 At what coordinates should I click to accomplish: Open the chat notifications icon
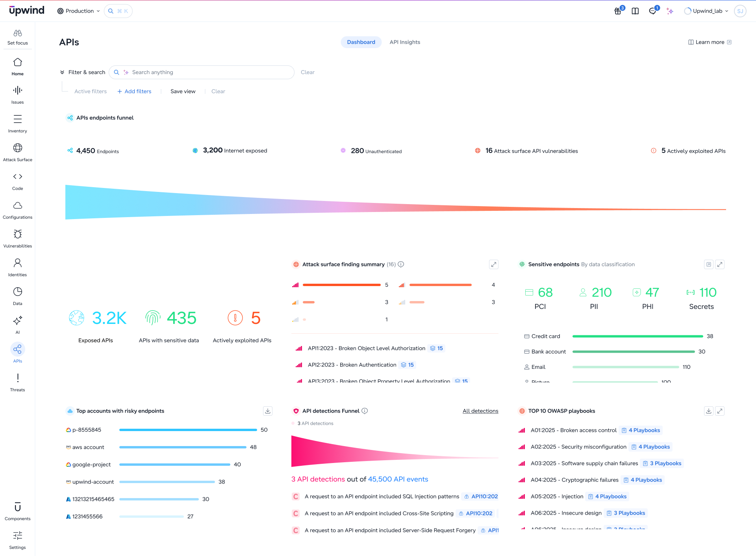(x=653, y=11)
